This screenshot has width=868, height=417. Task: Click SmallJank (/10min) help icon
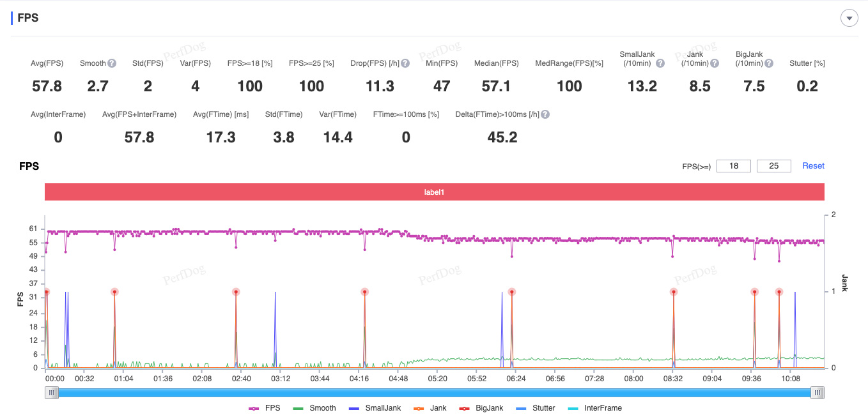pos(660,63)
